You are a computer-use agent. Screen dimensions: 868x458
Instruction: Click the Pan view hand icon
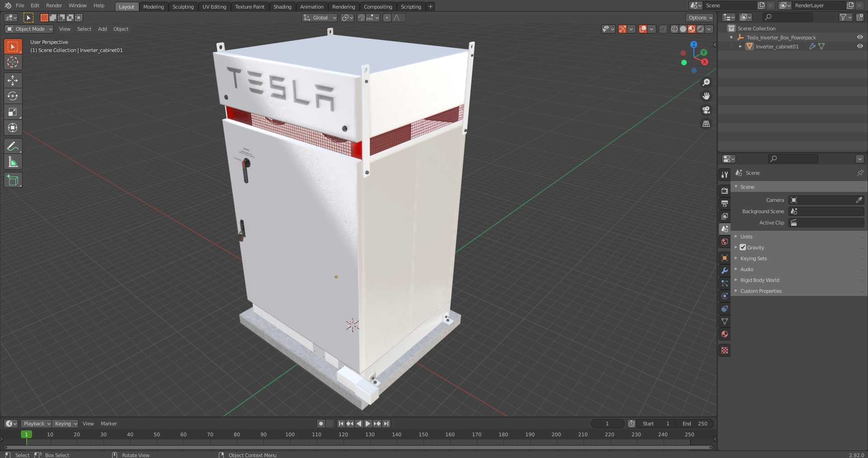coord(706,96)
